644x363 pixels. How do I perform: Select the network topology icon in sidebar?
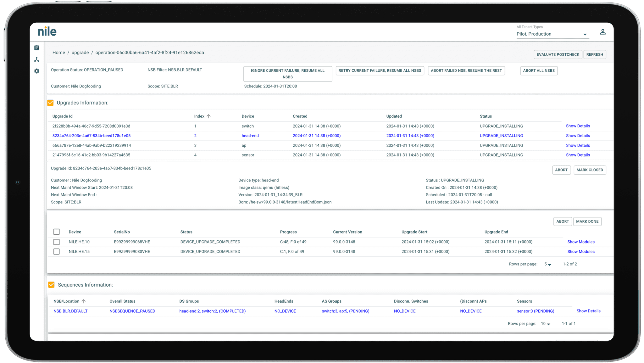(36, 59)
